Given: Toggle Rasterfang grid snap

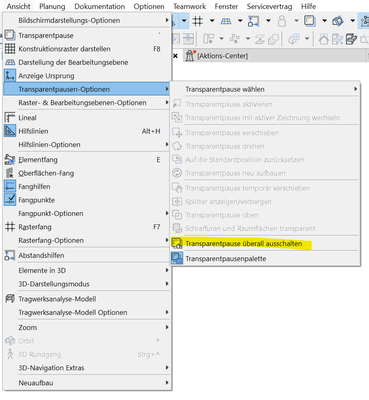Looking at the screenshot, I should pyautogui.click(x=87, y=227).
